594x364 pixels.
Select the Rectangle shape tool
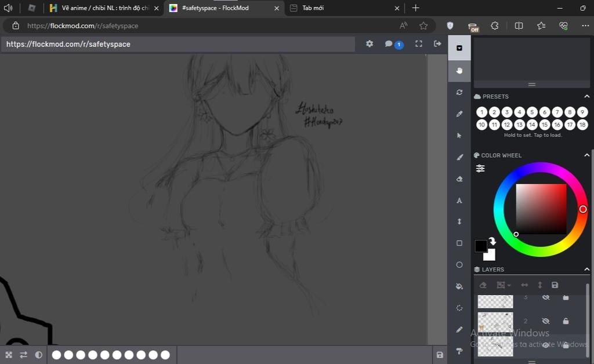(459, 243)
